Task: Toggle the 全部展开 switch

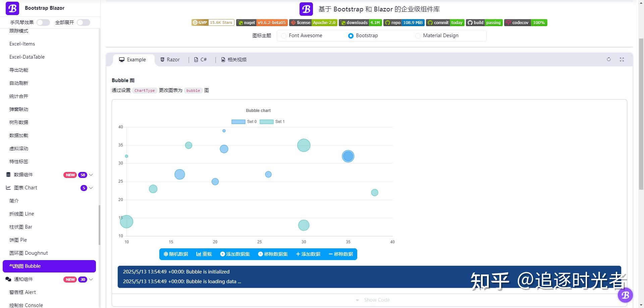Action: tap(84, 22)
